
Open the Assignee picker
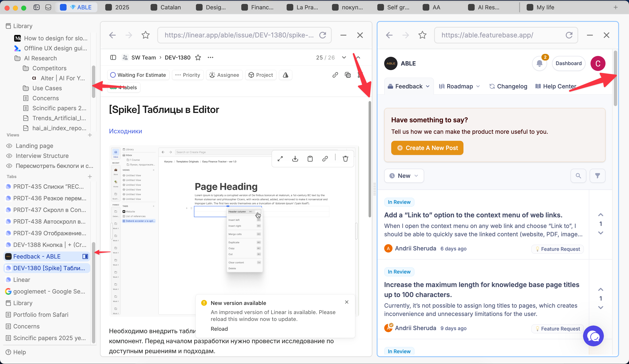(224, 75)
